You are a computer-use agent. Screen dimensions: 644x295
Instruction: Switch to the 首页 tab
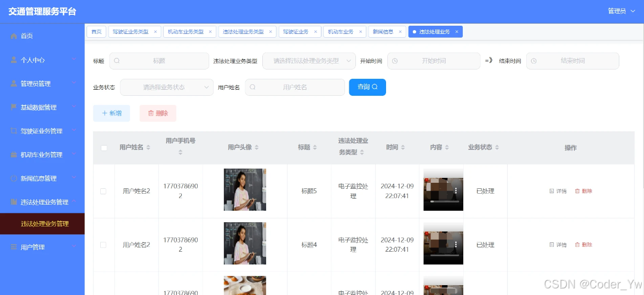point(96,32)
